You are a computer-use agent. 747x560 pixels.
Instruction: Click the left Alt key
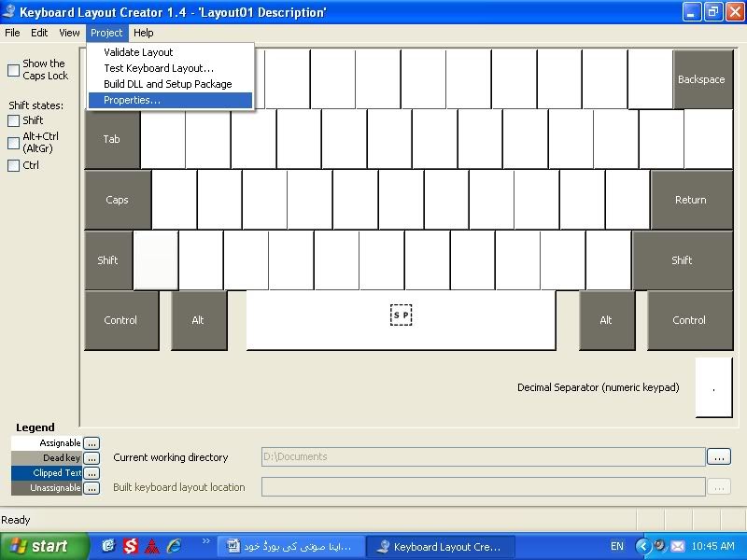point(199,320)
